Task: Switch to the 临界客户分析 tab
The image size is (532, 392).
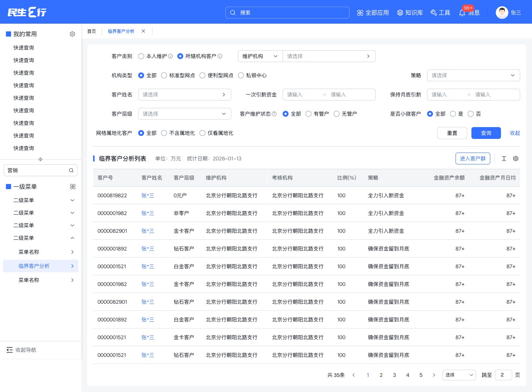Action: click(121, 31)
